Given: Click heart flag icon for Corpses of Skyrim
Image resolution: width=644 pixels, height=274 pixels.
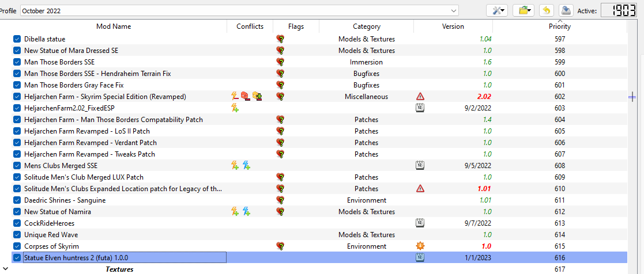Looking at the screenshot, I should click(x=281, y=246).
